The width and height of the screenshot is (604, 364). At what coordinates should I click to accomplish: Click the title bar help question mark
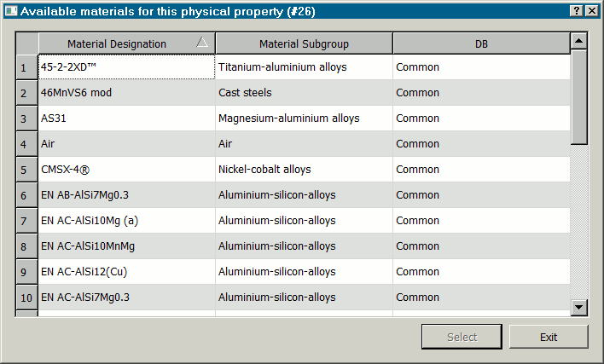pyautogui.click(x=577, y=11)
